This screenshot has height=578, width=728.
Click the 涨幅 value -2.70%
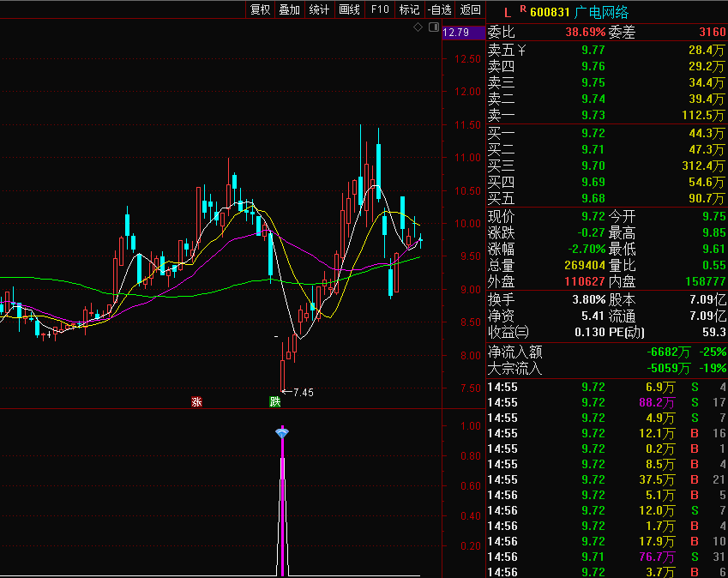click(587, 249)
